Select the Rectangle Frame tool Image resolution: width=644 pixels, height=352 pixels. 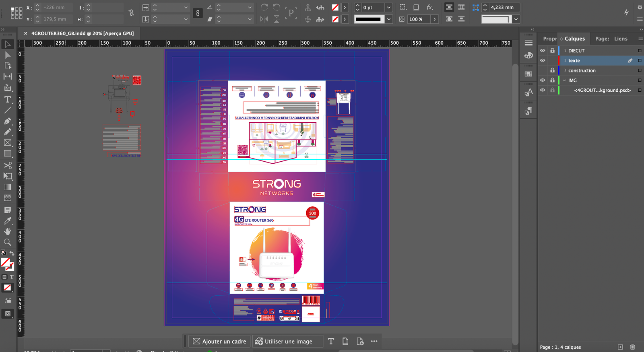(8, 143)
